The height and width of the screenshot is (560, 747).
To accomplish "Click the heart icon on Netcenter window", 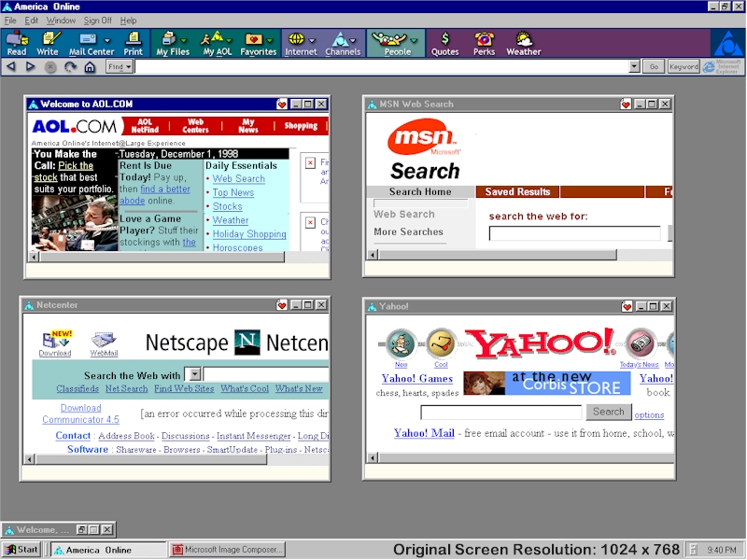I will pyautogui.click(x=282, y=305).
